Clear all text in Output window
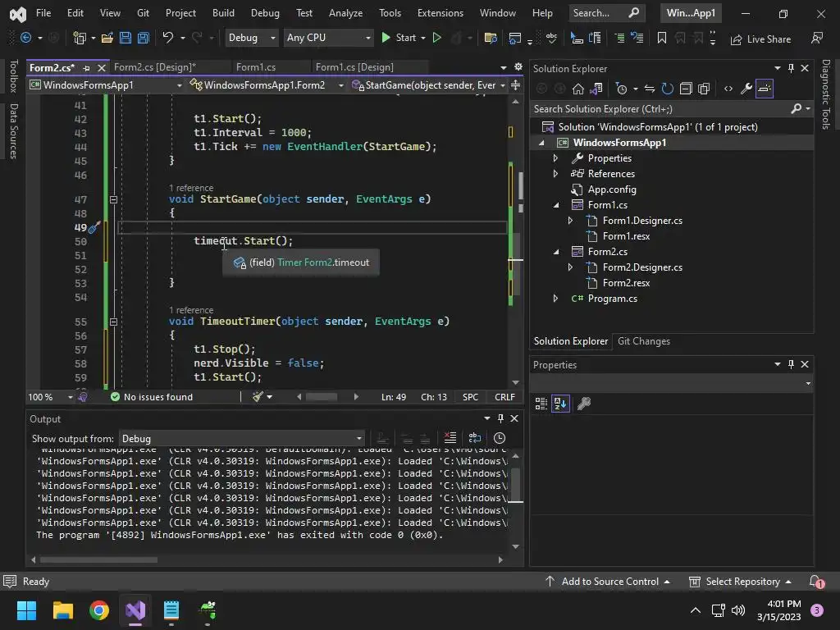The height and width of the screenshot is (630, 840). tap(450, 438)
